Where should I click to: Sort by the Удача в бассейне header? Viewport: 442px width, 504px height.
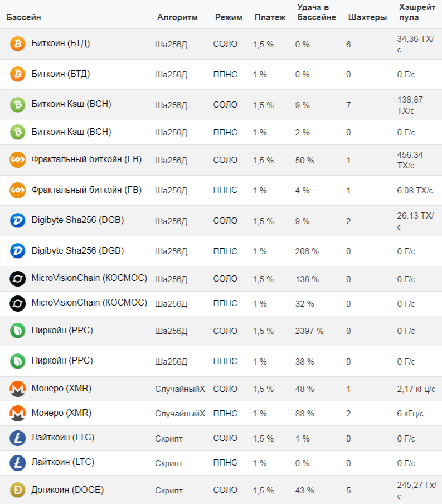coord(315,12)
